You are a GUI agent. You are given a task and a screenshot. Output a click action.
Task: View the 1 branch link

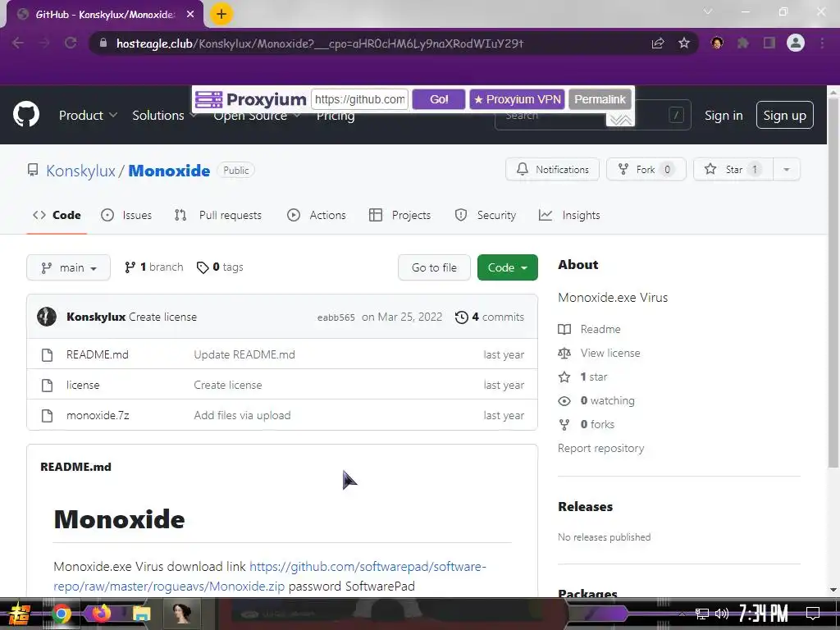click(x=153, y=267)
